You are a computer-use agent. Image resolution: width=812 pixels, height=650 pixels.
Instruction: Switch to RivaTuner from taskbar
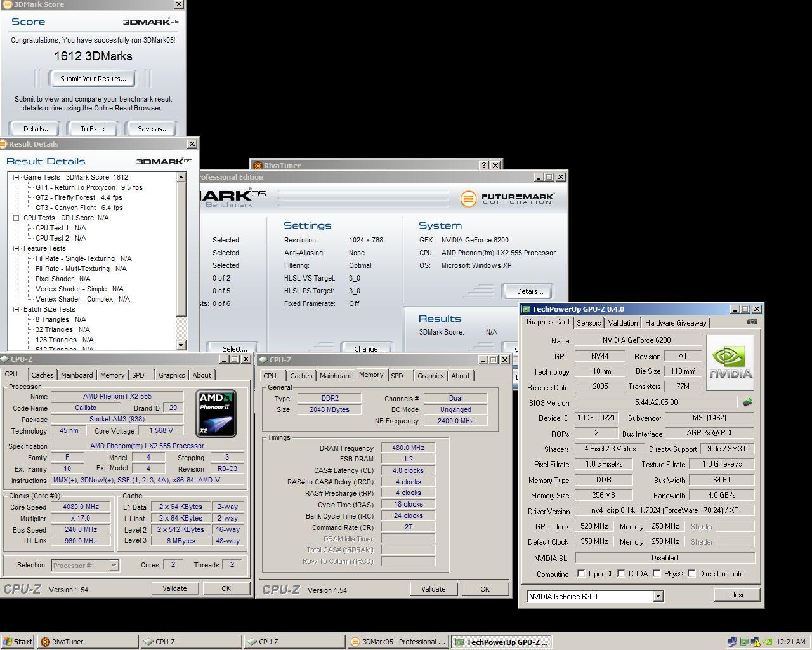87,642
